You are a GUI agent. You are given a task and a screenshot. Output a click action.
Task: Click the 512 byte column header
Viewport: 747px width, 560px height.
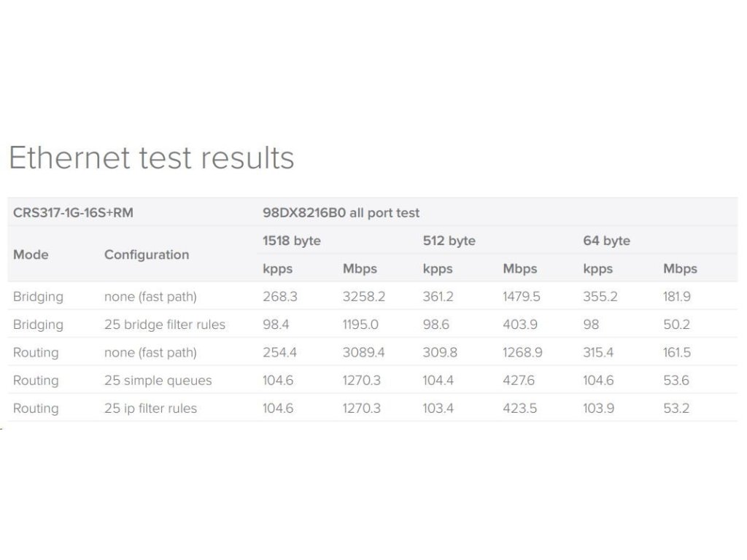449,241
